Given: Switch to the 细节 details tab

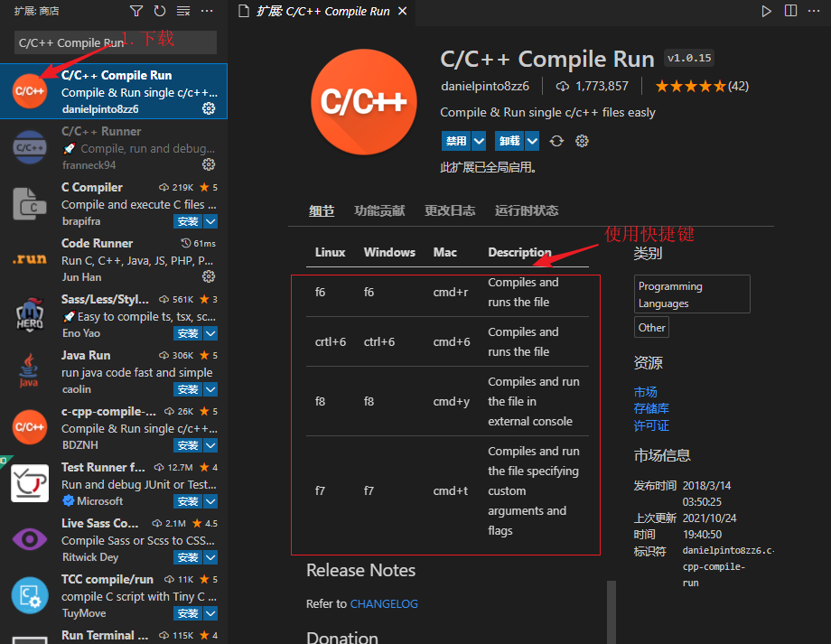Looking at the screenshot, I should pos(322,211).
